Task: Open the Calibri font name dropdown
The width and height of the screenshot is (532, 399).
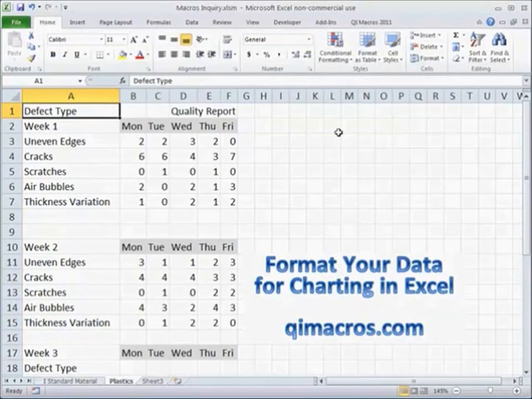Action: (102, 39)
